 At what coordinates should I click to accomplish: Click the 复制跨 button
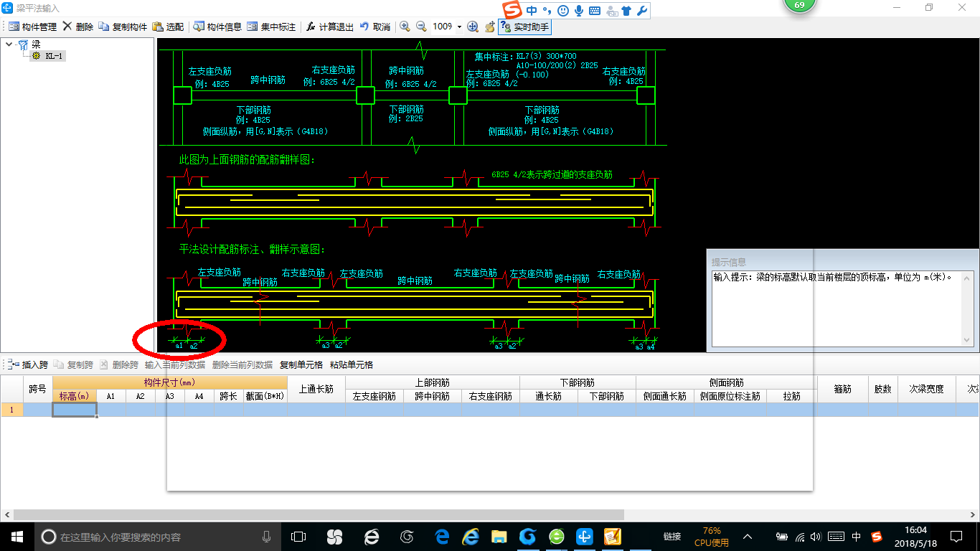coord(73,364)
